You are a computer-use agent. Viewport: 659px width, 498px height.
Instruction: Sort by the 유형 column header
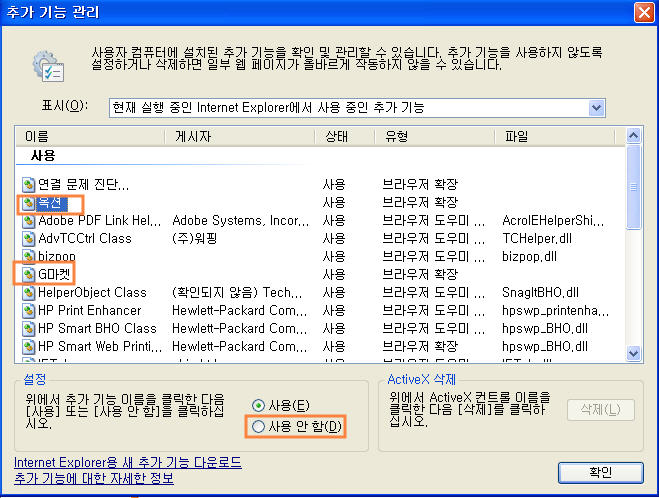click(434, 137)
